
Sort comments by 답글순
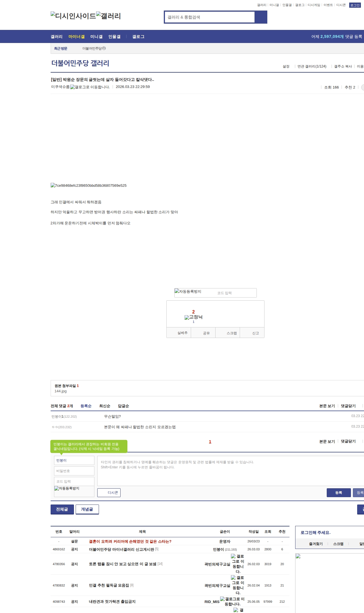click(x=123, y=406)
